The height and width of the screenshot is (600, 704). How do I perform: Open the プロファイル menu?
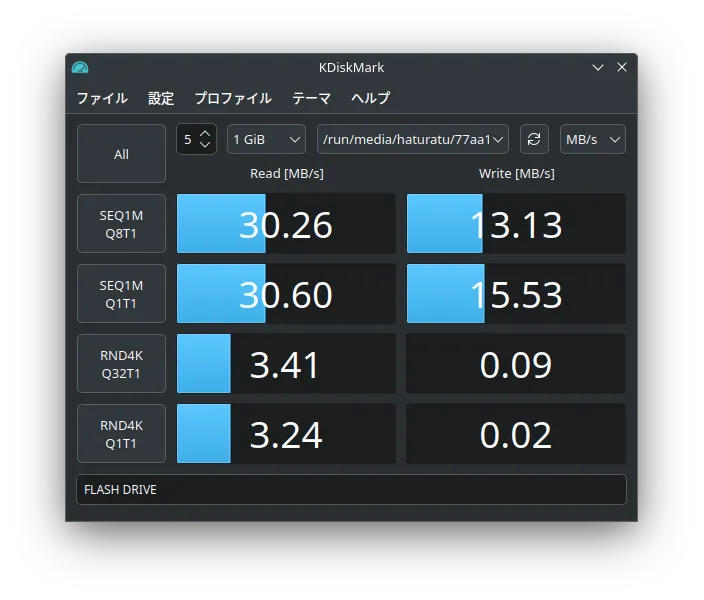(x=233, y=98)
